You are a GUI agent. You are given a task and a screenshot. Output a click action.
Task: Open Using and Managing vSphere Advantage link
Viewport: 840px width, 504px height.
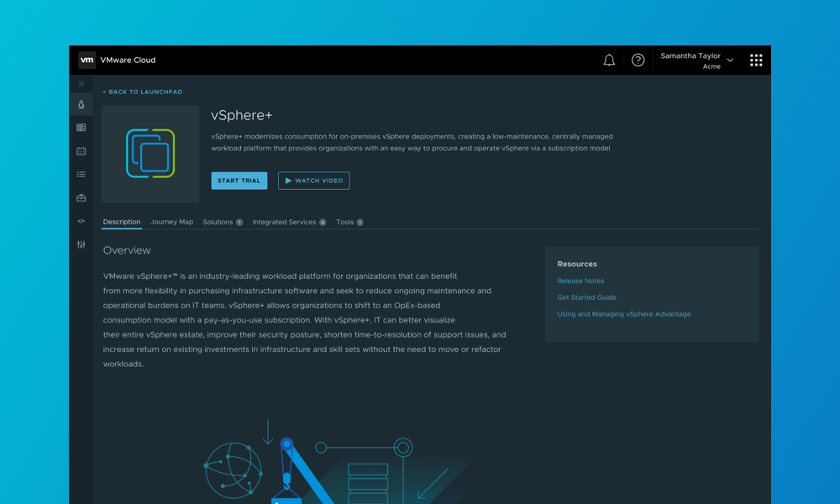click(624, 314)
